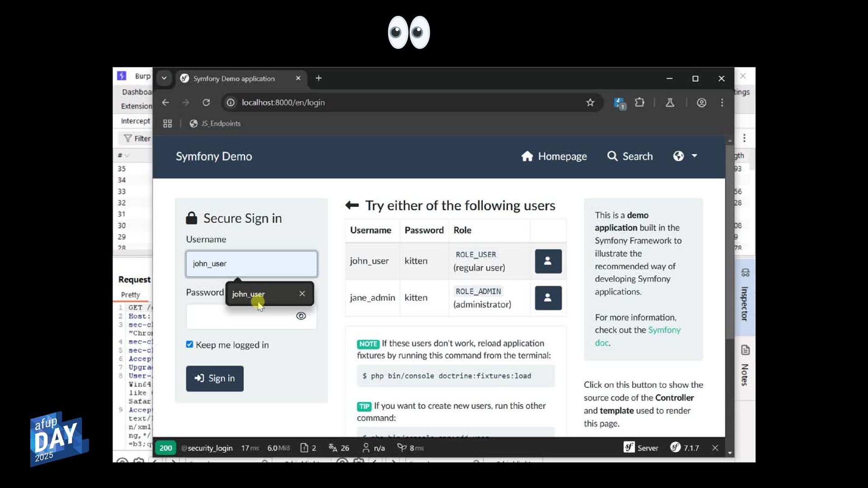Screen dimensions: 868x488
Task: Open Burp Filter settings bar
Action: tap(137, 138)
